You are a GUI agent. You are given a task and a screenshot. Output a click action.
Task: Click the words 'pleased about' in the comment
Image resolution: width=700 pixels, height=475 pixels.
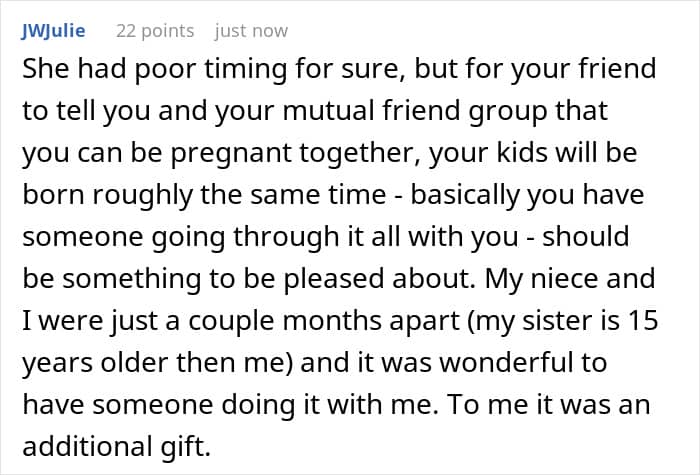379,279
